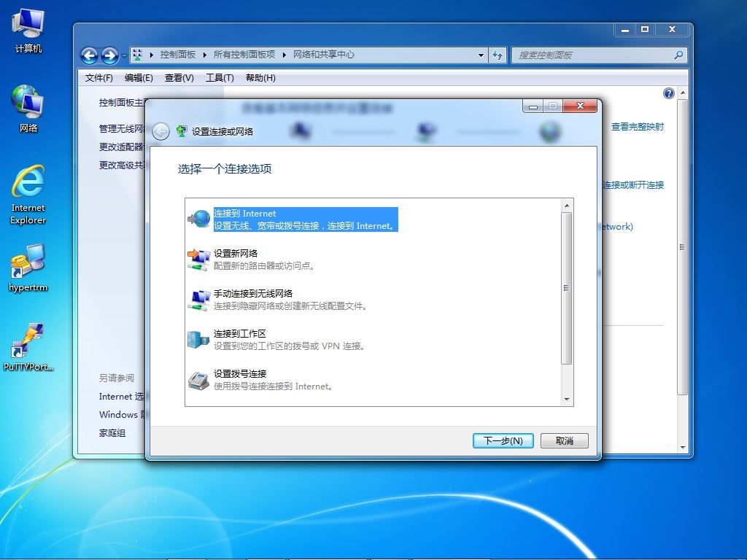
Task: Click the 控制面板 breadcrumb
Action: pyautogui.click(x=178, y=55)
